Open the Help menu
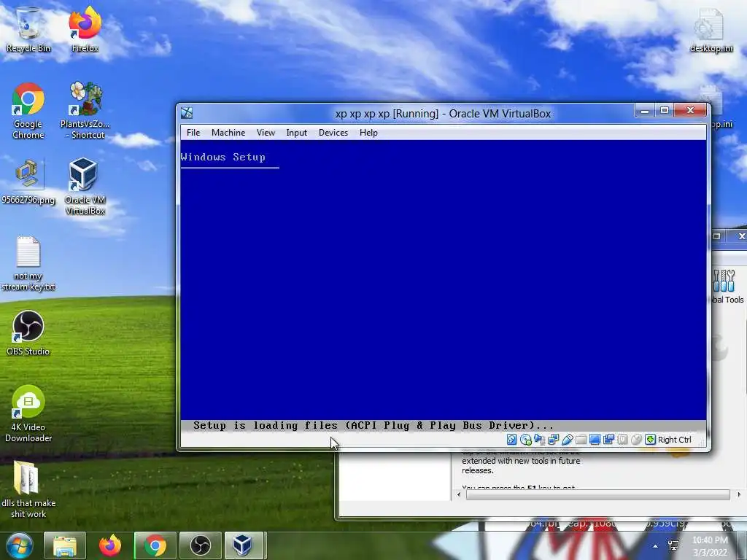747x560 pixels. [368, 133]
